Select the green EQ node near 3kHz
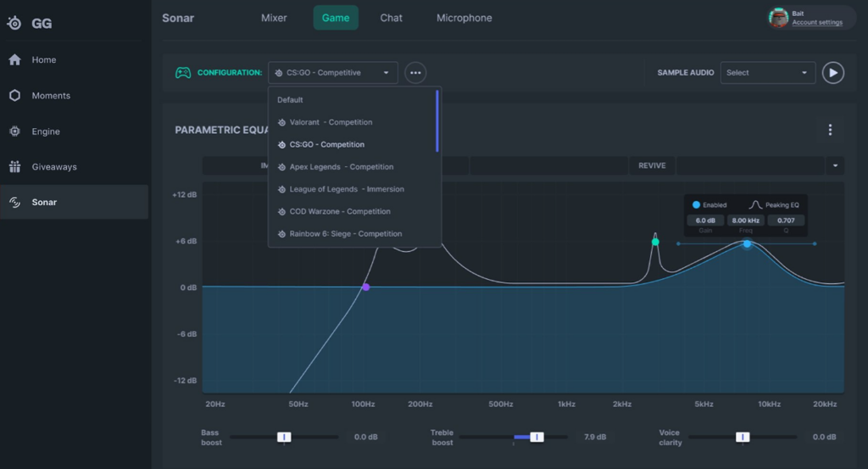The height and width of the screenshot is (469, 868). 655,242
